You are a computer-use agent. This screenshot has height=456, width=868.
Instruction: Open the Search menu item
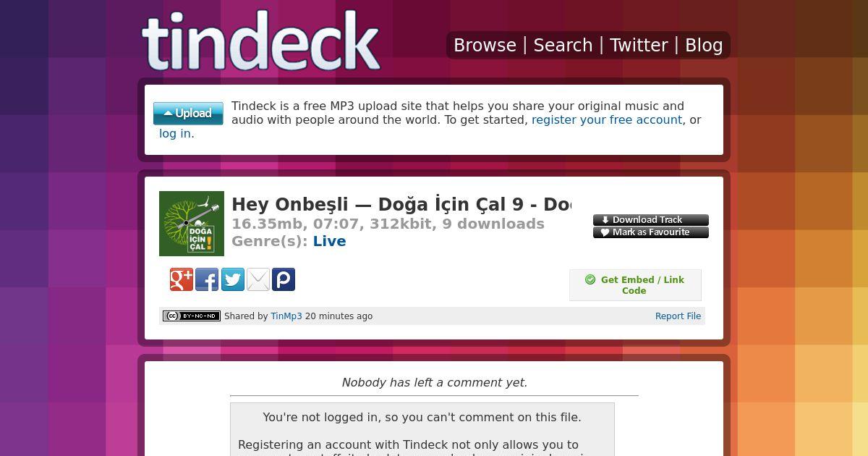tap(563, 45)
